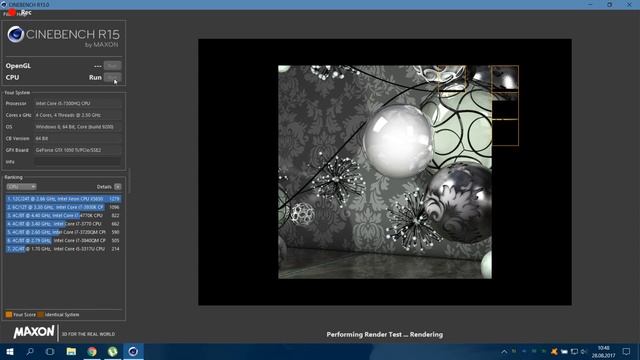Switch to Cinebench taskbar icon

click(133, 351)
